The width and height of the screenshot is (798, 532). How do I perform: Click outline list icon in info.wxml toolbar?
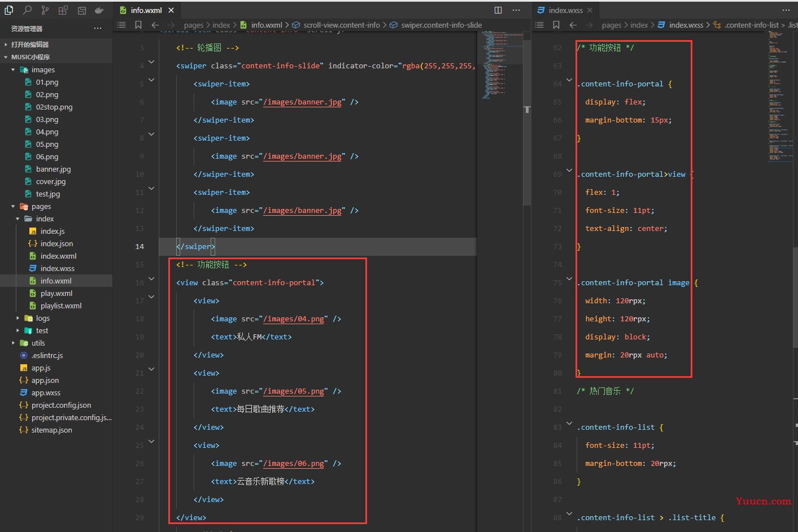pos(121,25)
